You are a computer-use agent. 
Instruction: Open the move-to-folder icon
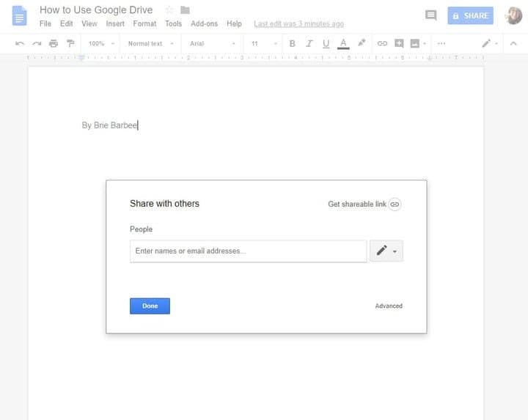pyautogui.click(x=185, y=10)
